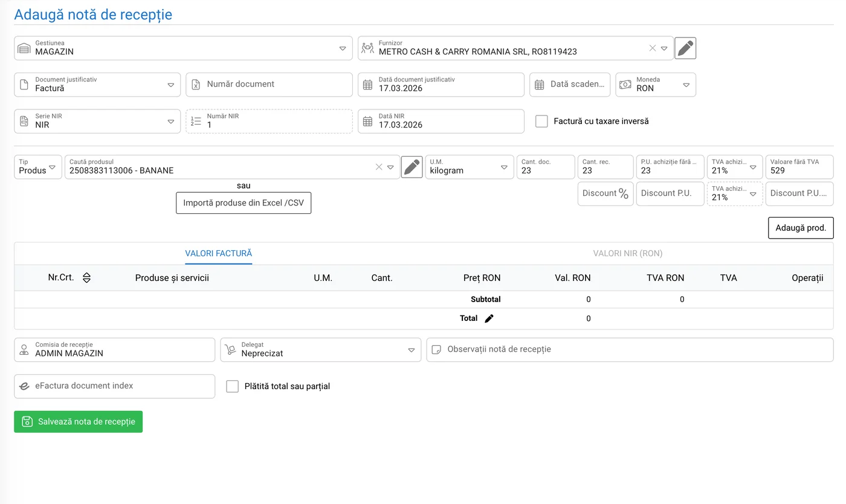Check the Plătită total sau parțial box
This screenshot has height=504, width=846.
[x=232, y=386]
